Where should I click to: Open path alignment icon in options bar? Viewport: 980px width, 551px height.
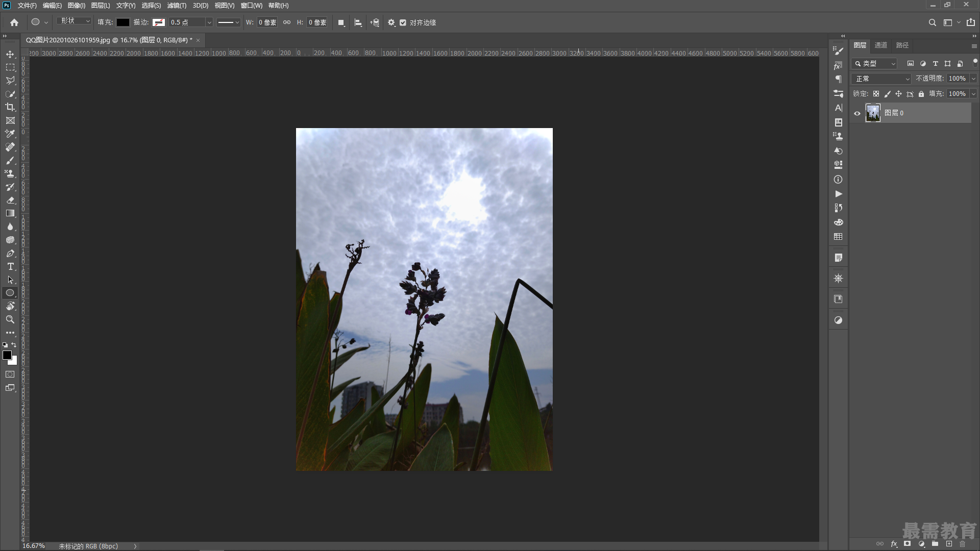358,22
